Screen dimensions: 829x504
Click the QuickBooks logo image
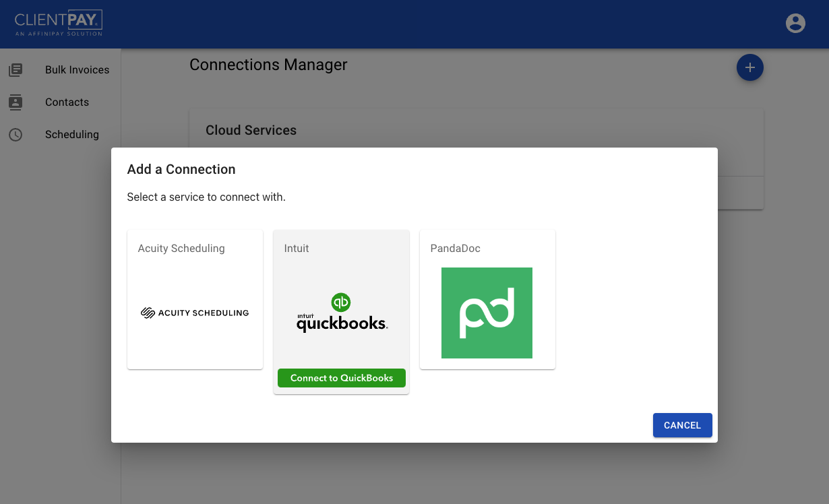tap(342, 313)
